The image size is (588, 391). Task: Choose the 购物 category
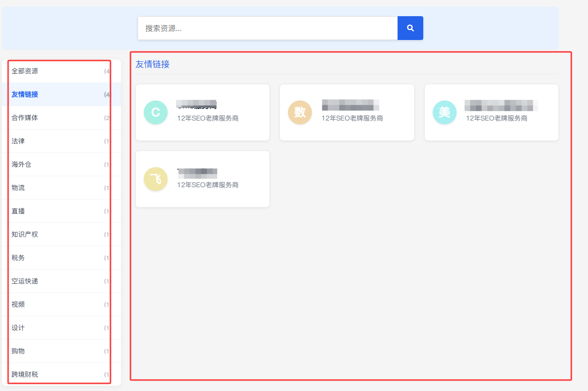pos(61,351)
